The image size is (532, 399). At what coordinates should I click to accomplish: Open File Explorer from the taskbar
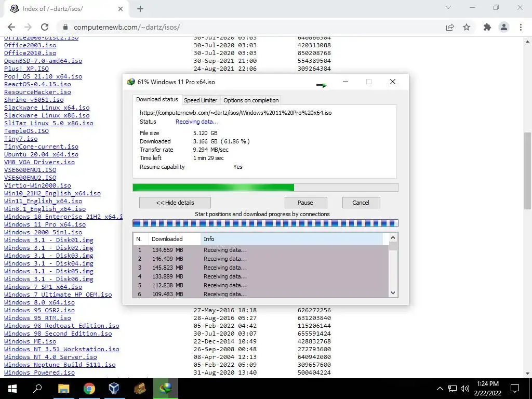63,389
